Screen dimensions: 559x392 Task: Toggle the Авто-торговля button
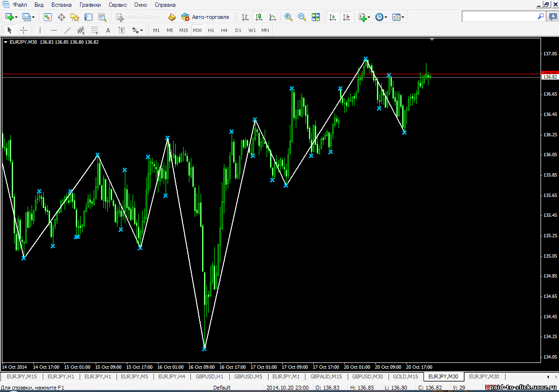205,17
